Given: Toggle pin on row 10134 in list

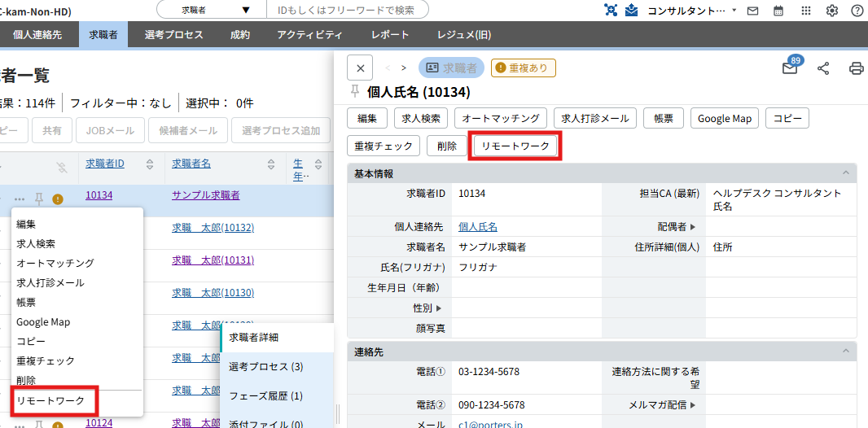Looking at the screenshot, I should pos(39,199).
